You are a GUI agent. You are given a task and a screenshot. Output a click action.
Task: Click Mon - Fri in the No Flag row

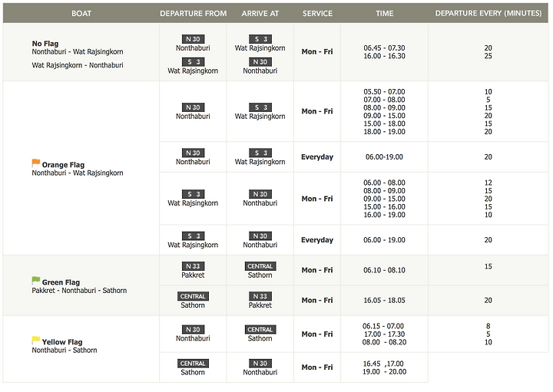[317, 51]
